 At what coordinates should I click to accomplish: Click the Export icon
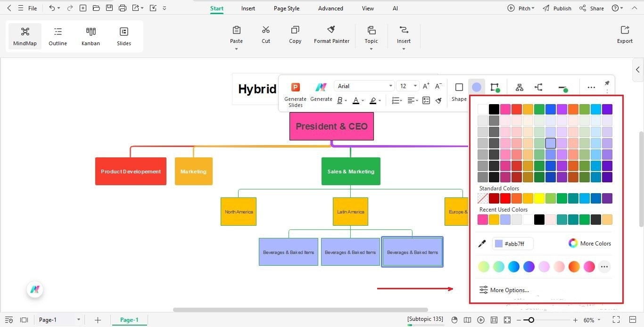[x=625, y=30]
